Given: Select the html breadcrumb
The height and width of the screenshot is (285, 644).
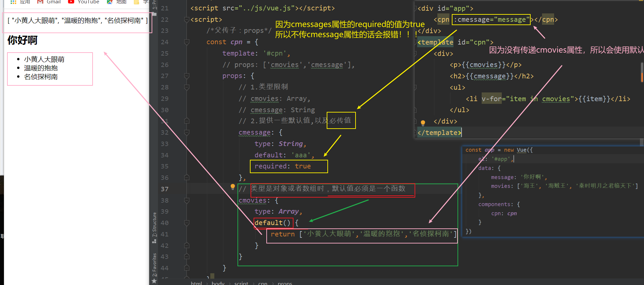Looking at the screenshot, I should (x=197, y=283).
